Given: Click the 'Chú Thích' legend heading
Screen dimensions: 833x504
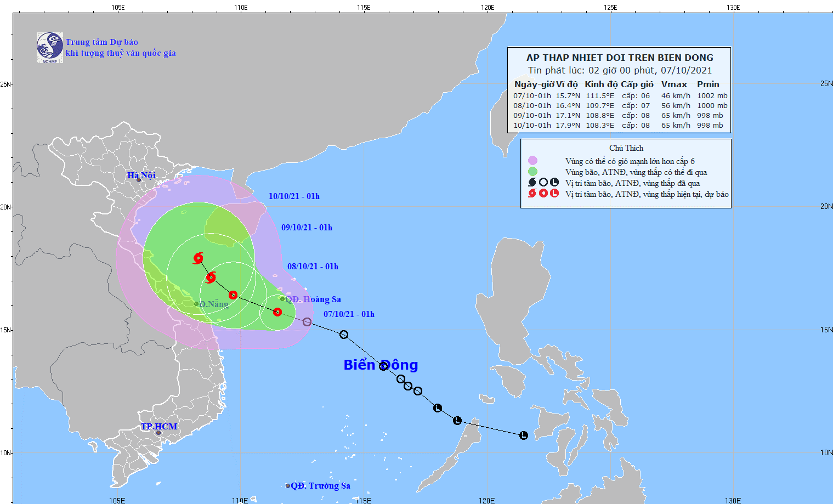Looking at the screenshot, I should pyautogui.click(x=626, y=148).
